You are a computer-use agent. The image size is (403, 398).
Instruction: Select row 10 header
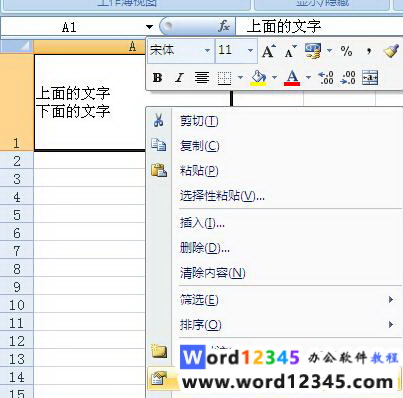pos(17,305)
